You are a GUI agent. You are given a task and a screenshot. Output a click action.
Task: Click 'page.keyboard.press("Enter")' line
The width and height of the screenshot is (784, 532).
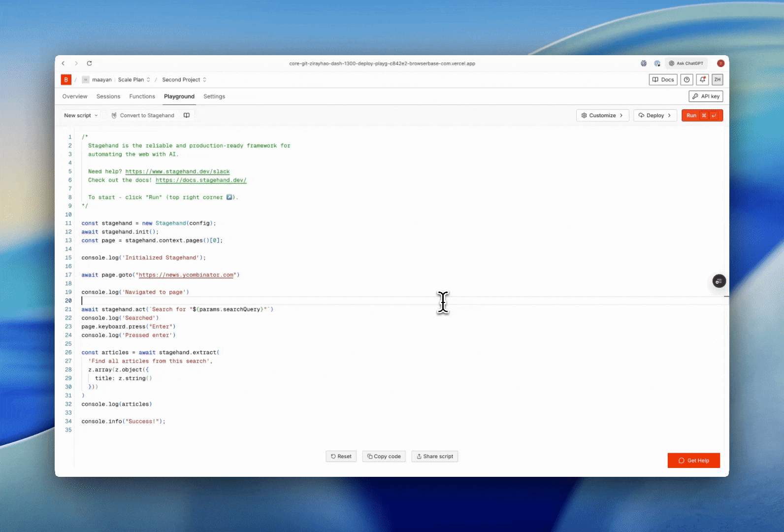[x=129, y=327]
